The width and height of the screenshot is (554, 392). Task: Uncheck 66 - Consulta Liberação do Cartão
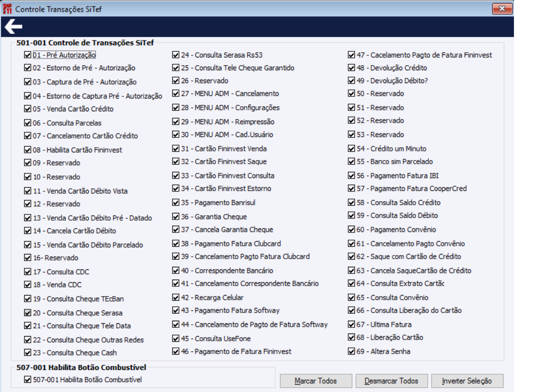point(351,310)
